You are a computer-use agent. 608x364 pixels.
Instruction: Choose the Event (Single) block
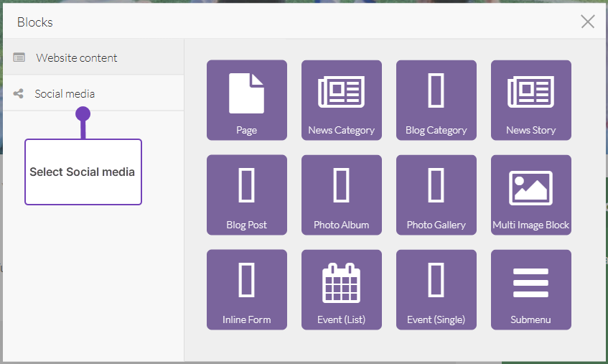point(436,289)
